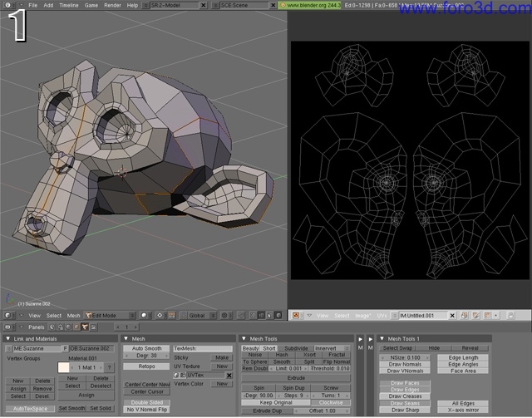Open the Editing context icon in Panels header
This screenshot has width=532, height=418.
85,327
